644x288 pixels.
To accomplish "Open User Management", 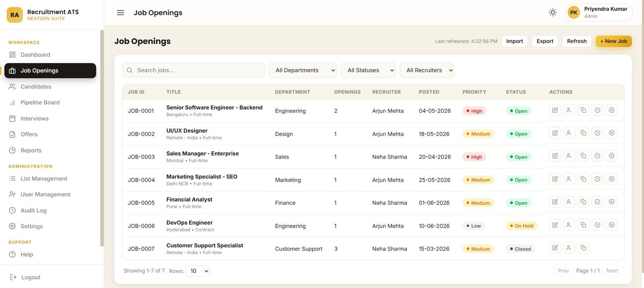I will 50,194.
